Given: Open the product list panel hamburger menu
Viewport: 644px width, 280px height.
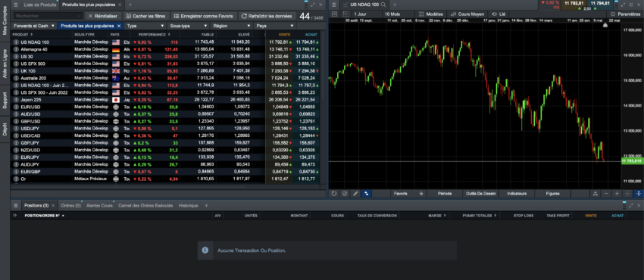Looking at the screenshot, I should (16, 5).
